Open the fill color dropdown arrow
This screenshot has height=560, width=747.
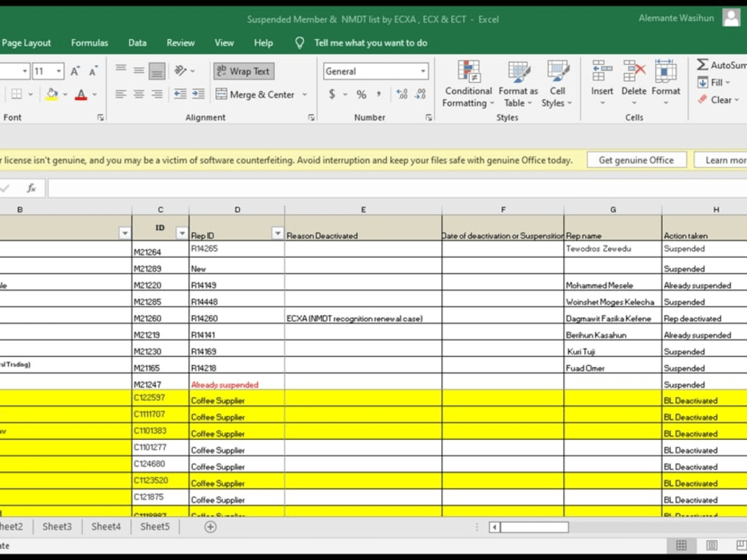point(65,94)
